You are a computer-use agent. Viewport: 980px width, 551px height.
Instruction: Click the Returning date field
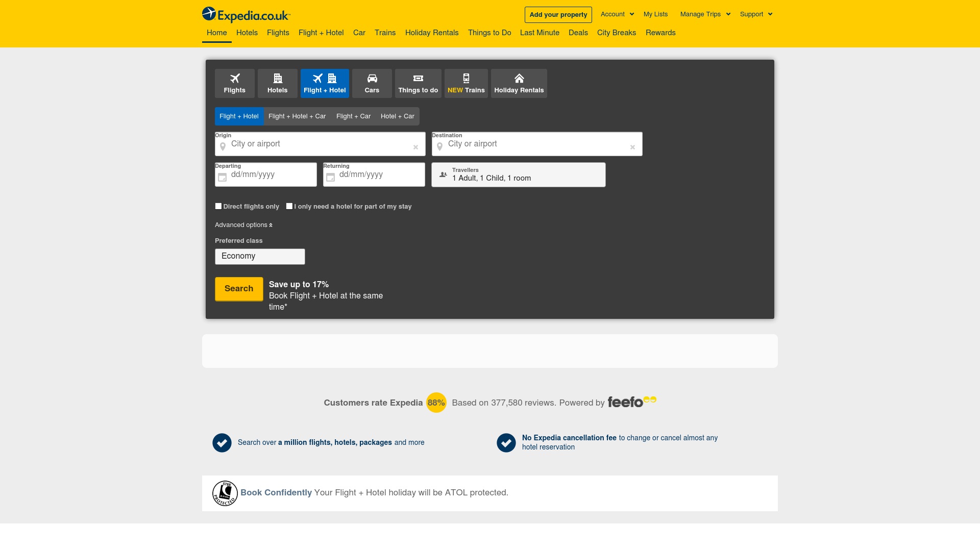click(x=374, y=175)
